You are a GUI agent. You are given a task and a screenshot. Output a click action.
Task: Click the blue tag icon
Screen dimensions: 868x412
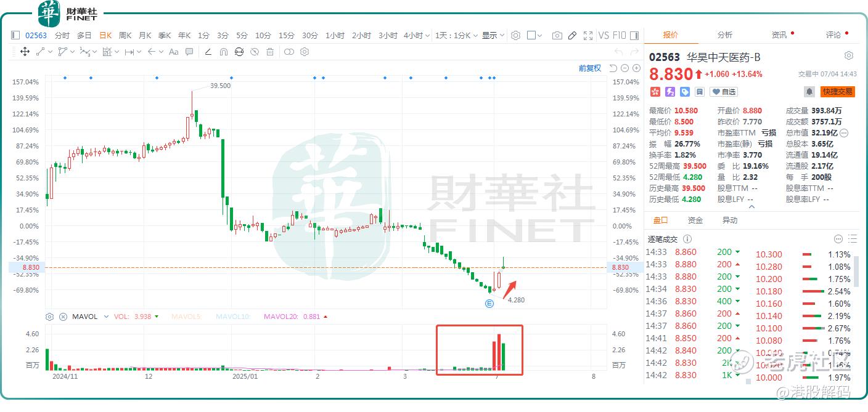(685, 92)
